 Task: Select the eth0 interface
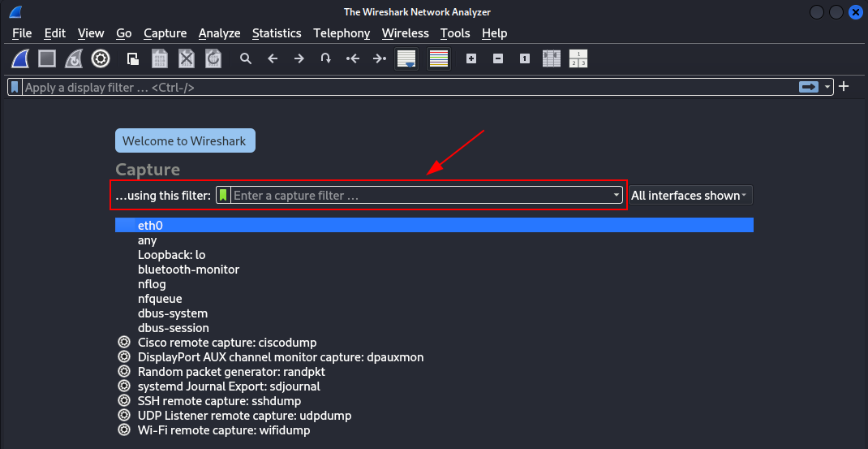[x=434, y=225]
